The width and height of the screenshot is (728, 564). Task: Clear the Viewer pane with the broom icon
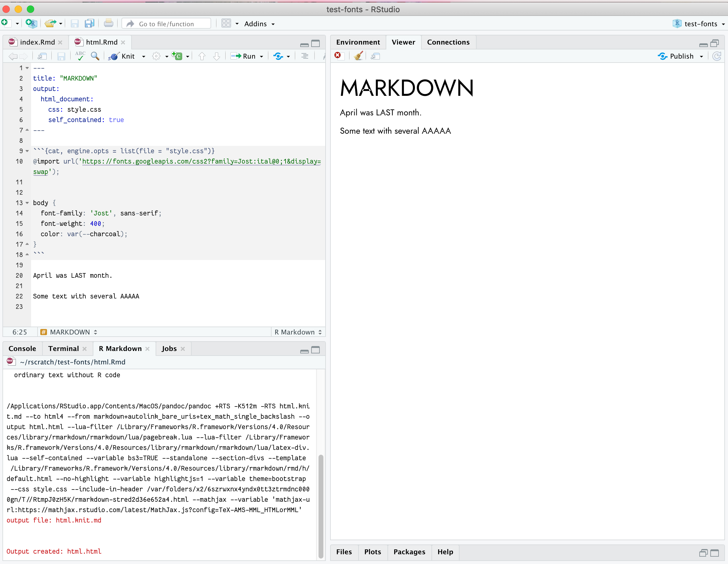coord(359,56)
